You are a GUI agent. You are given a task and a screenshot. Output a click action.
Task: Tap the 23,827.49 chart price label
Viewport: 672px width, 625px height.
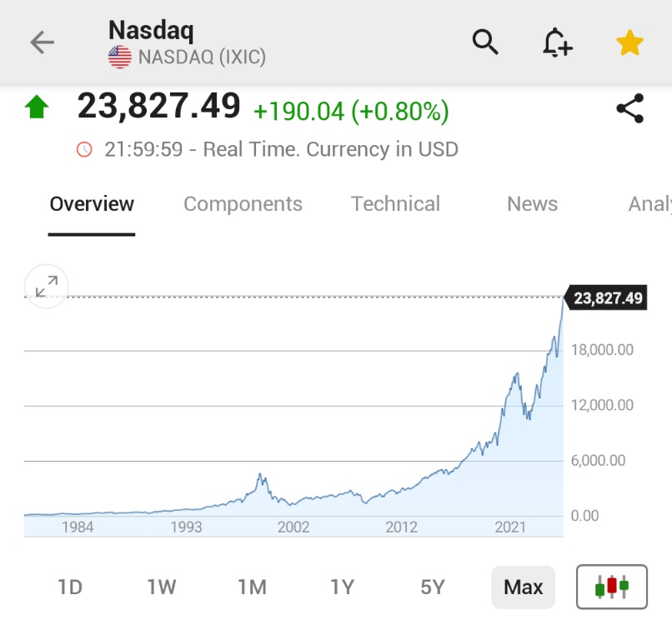[608, 298]
